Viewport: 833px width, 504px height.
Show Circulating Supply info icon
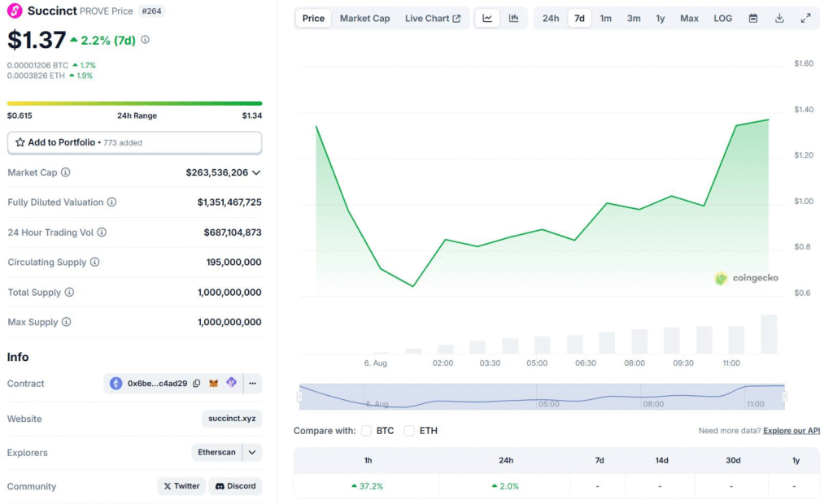coord(94,263)
